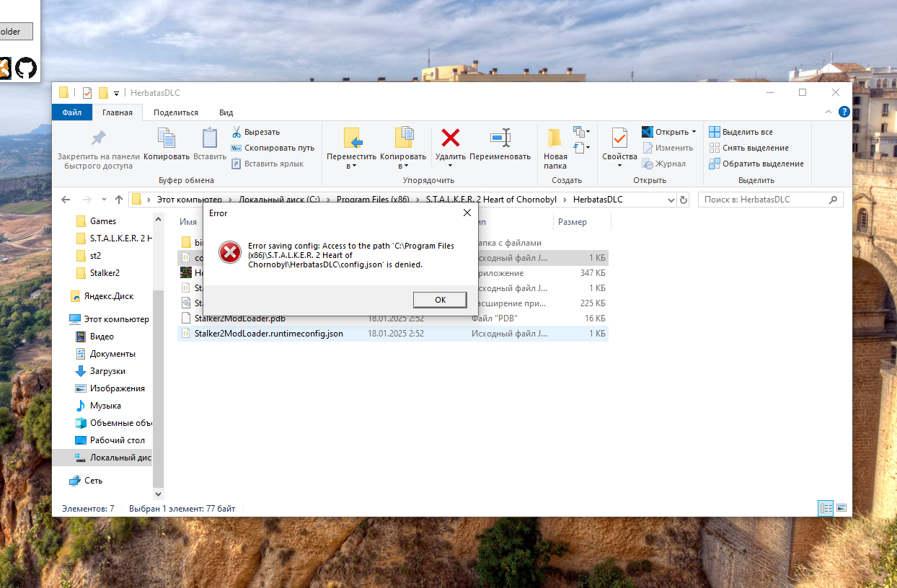The image size is (897, 588).
Task: Switch to details list view icon
Action: (826, 508)
